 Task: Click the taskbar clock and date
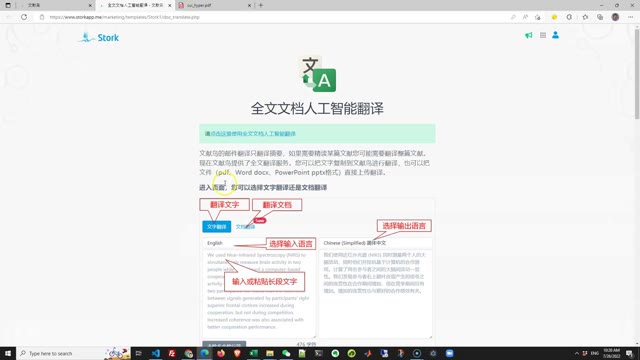[x=612, y=353]
